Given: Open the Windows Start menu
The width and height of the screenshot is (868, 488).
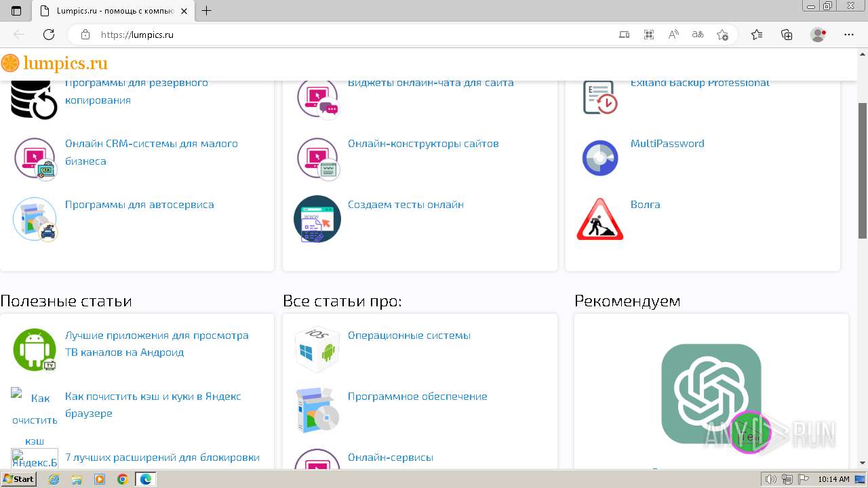Looking at the screenshot, I should 18,479.
